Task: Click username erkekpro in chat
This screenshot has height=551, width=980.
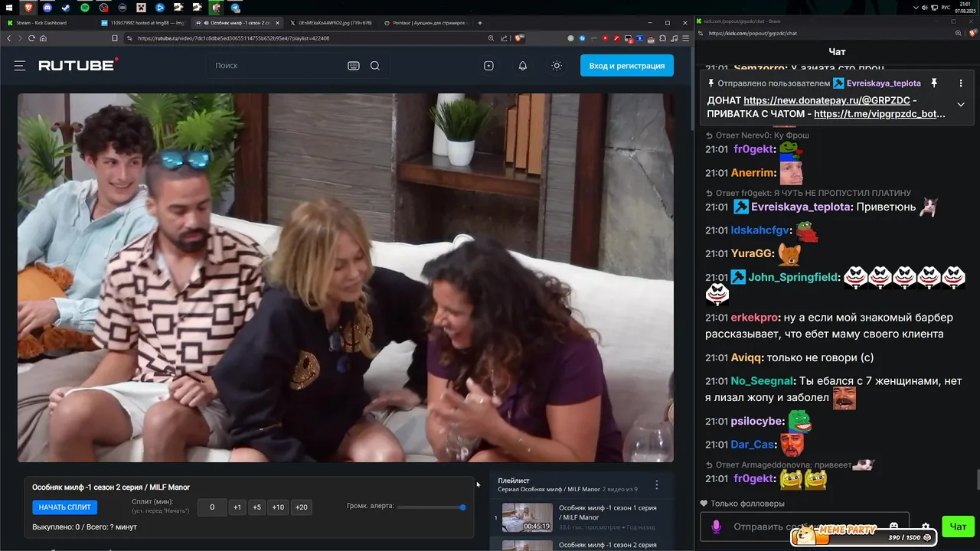Action: (755, 318)
